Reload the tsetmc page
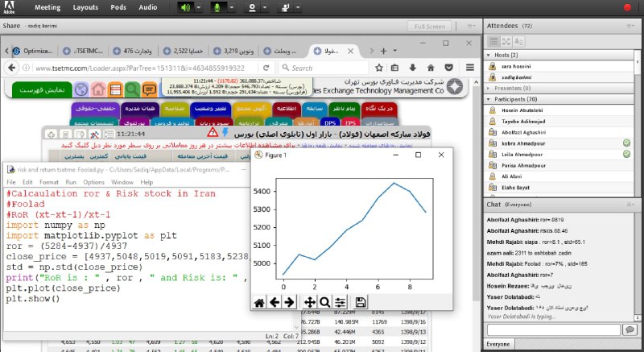 (266, 68)
